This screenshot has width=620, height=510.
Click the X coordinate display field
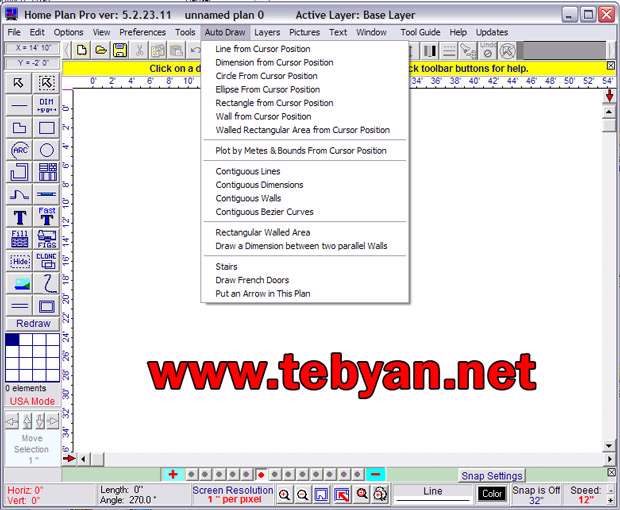click(x=32, y=48)
